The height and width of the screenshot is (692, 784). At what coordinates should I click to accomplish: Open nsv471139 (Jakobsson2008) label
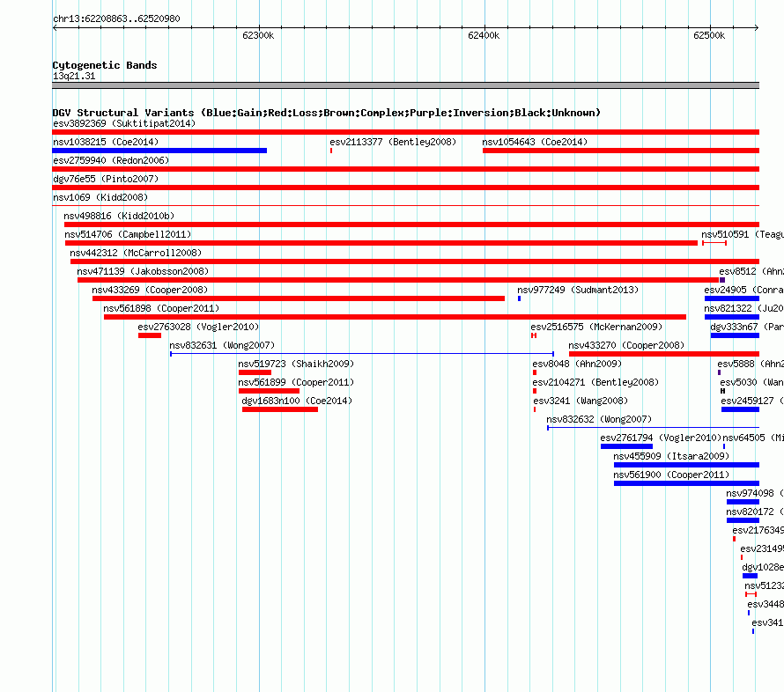point(143,271)
